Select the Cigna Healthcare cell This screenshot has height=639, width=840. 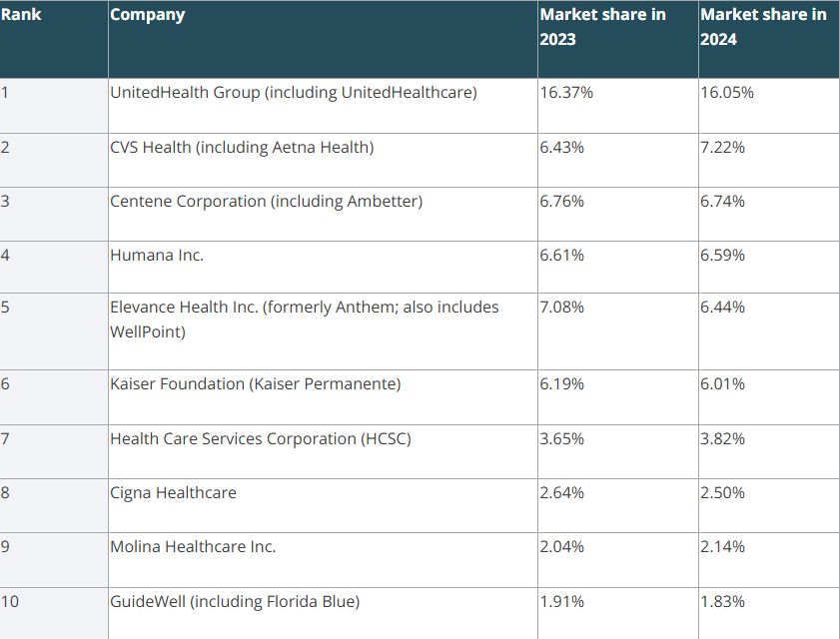173,493
